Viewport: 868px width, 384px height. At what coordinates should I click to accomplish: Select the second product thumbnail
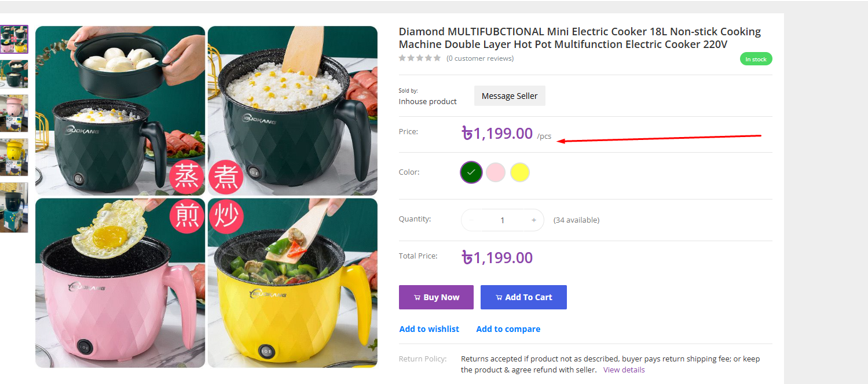(14, 74)
